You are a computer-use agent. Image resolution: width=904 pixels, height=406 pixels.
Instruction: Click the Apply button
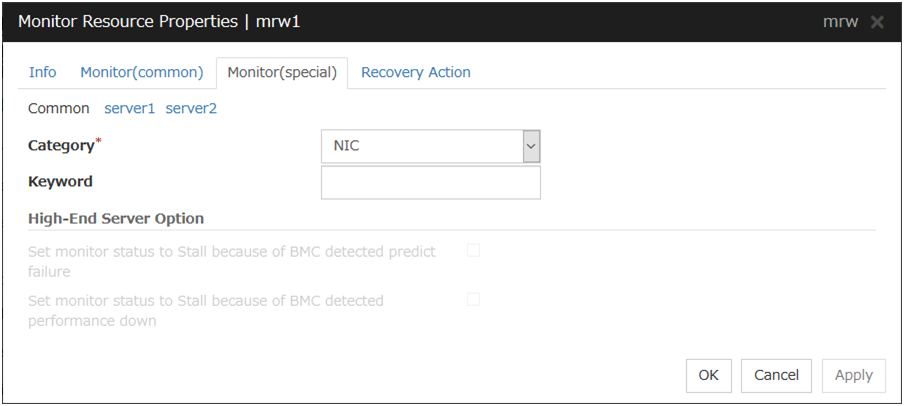pyautogui.click(x=853, y=375)
